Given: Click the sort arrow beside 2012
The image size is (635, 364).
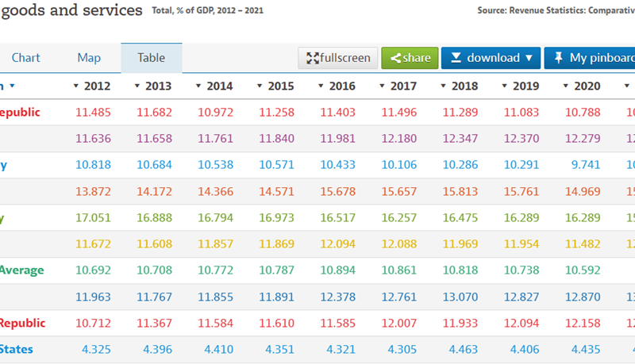Looking at the screenshot, I should coord(75,86).
